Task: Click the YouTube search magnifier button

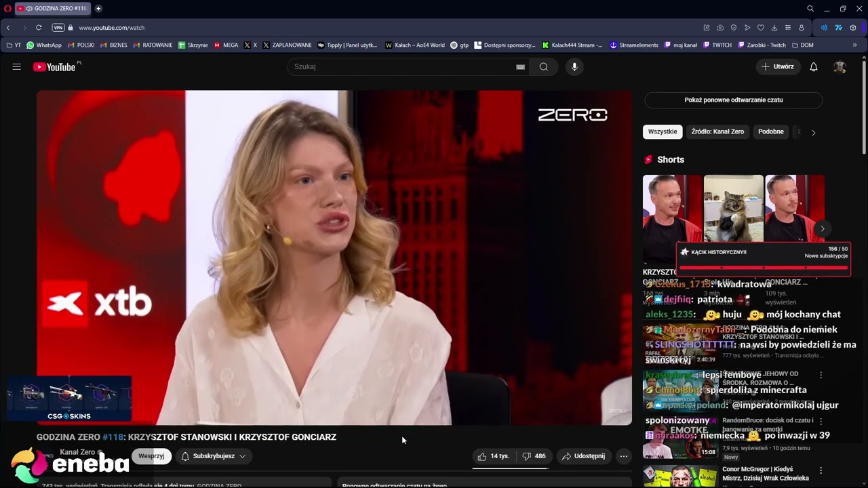Action: [544, 66]
